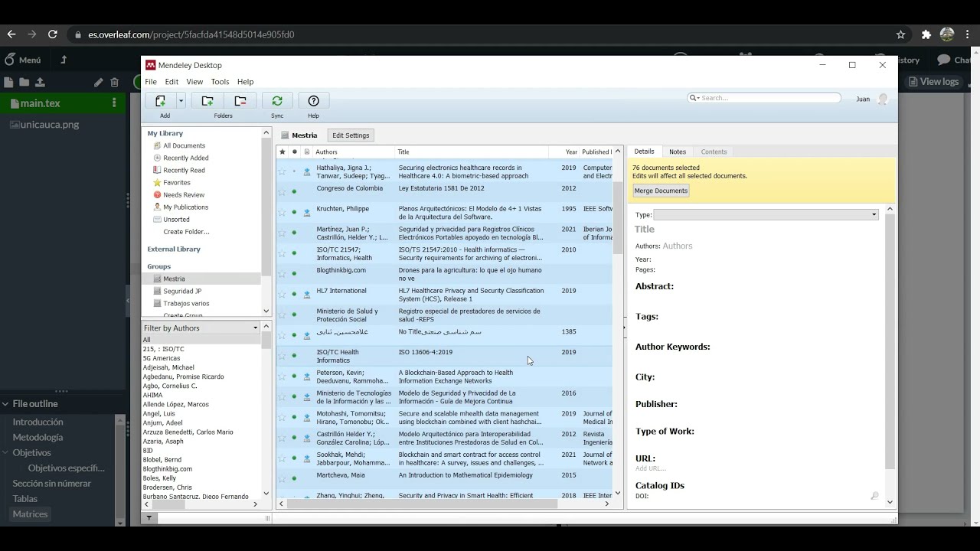Open the Filter by Authors dropdown
This screenshot has width=980, height=551.
[x=201, y=328]
